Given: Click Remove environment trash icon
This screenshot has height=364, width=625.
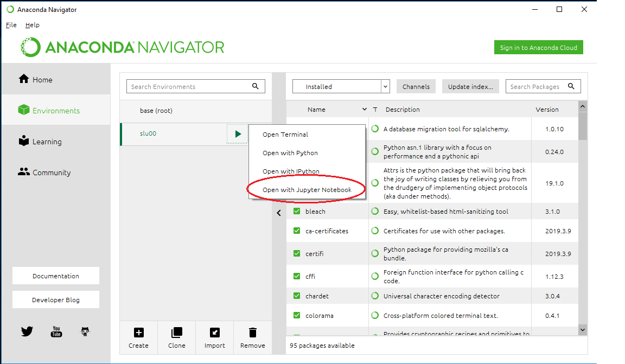Looking at the screenshot, I should pos(253,333).
